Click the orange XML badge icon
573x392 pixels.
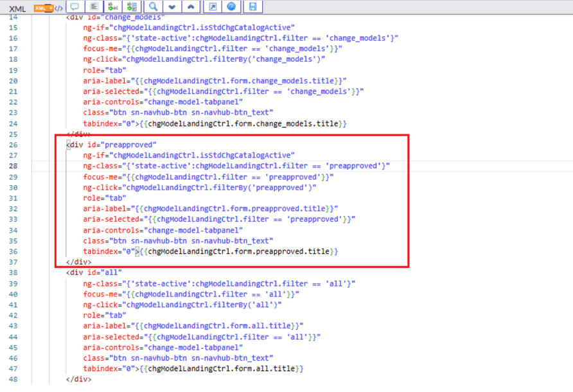click(44, 8)
